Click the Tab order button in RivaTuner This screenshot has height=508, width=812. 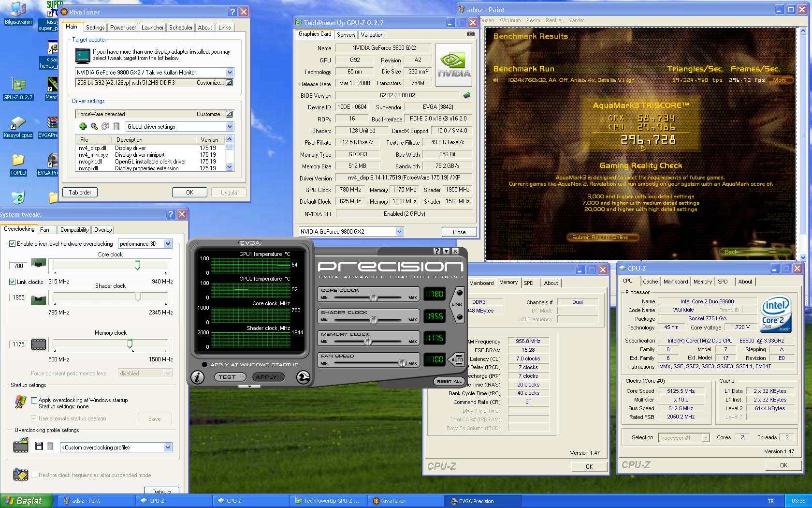pos(80,193)
